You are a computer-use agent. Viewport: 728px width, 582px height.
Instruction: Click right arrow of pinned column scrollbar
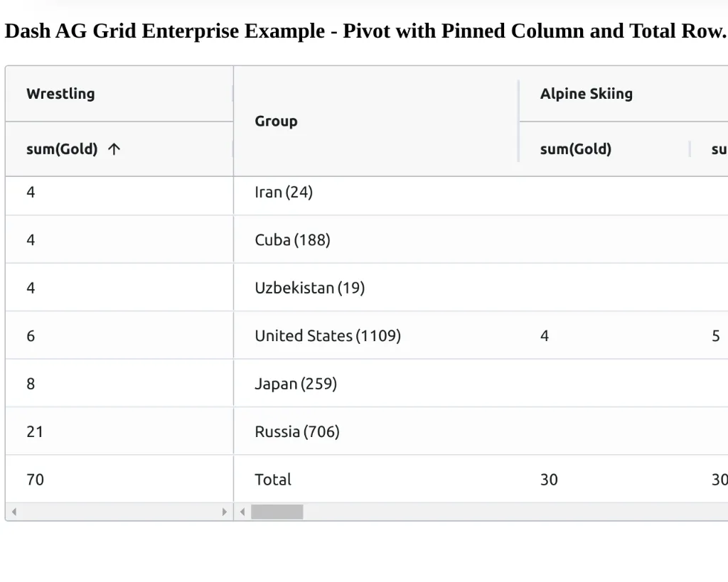(225, 512)
